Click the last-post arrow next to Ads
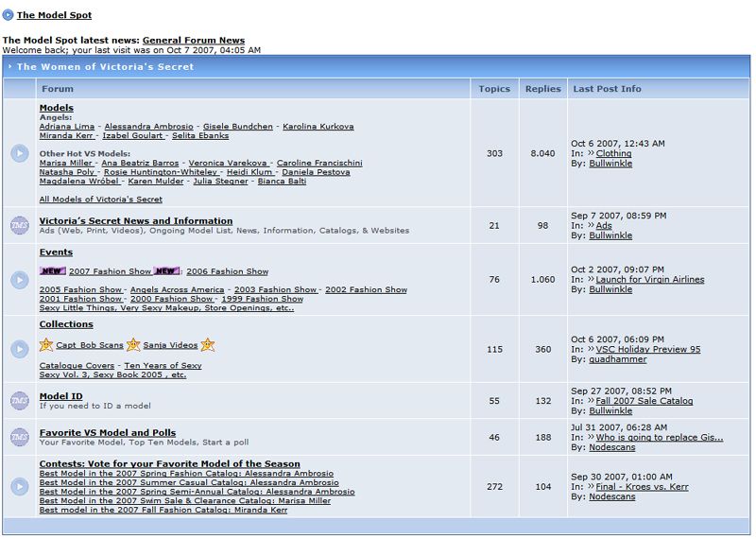This screenshot has width=756, height=539. [591, 225]
